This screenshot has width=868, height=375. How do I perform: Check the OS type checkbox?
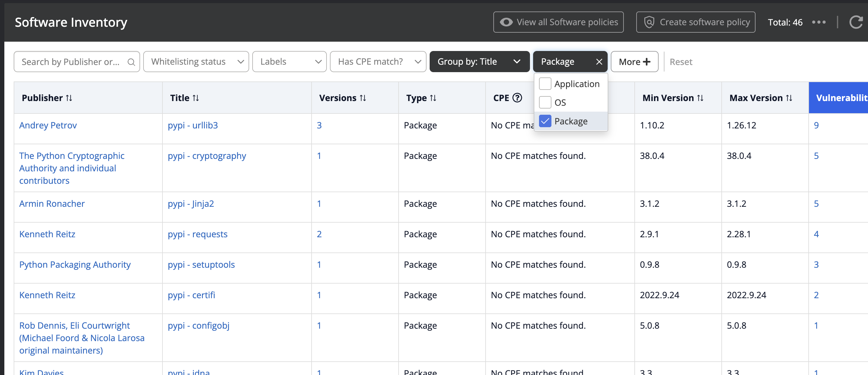tap(545, 102)
